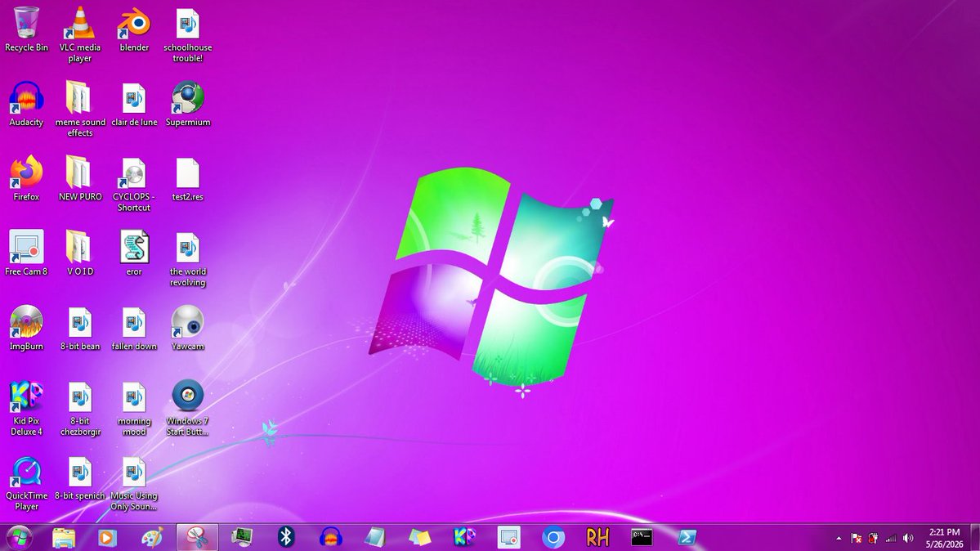Open the Windows Start menu orb
The height and width of the screenshot is (551, 980).
[x=20, y=537]
